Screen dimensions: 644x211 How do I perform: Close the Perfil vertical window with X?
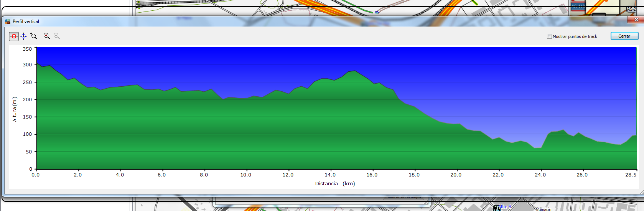click(x=636, y=20)
